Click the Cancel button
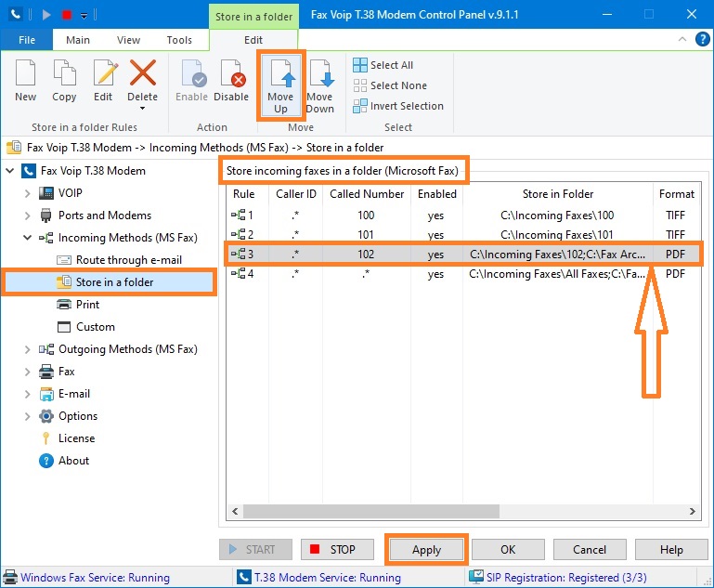This screenshot has width=714, height=588. 590,550
